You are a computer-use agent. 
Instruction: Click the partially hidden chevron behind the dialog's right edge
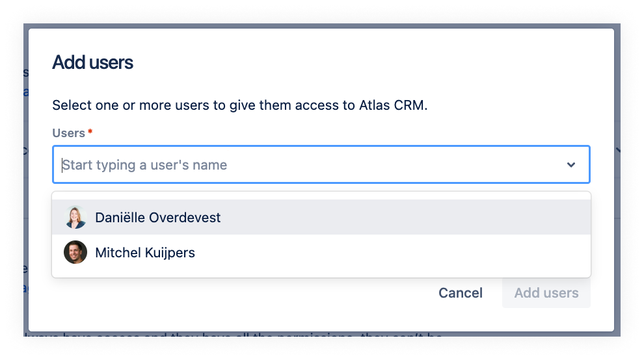617,150
